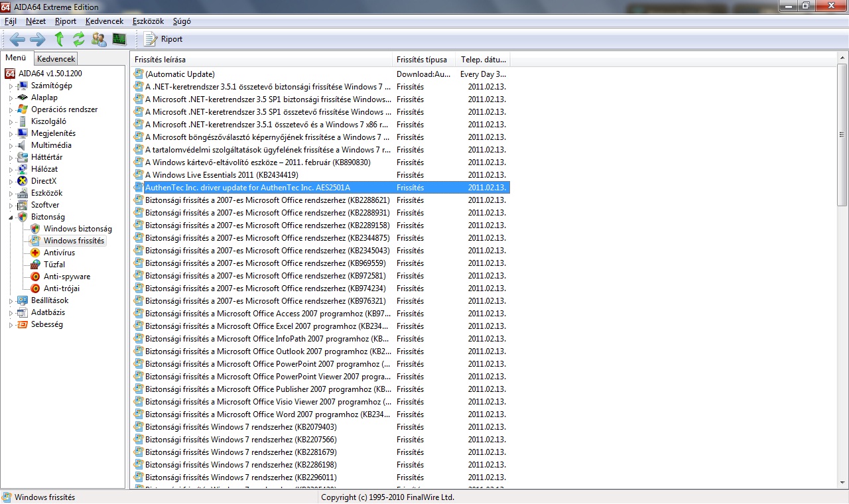Screen dimensions: 849x504
Task: Click the Every Day 3... date cell
Action: pyautogui.click(x=483, y=74)
